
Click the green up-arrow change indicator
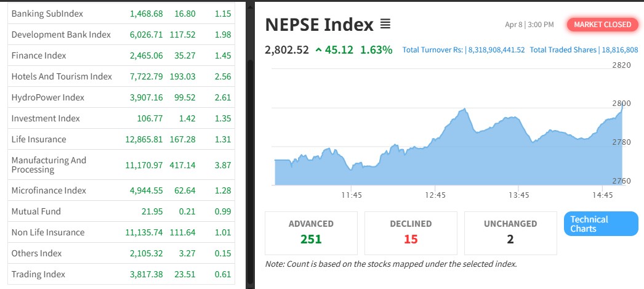point(318,50)
